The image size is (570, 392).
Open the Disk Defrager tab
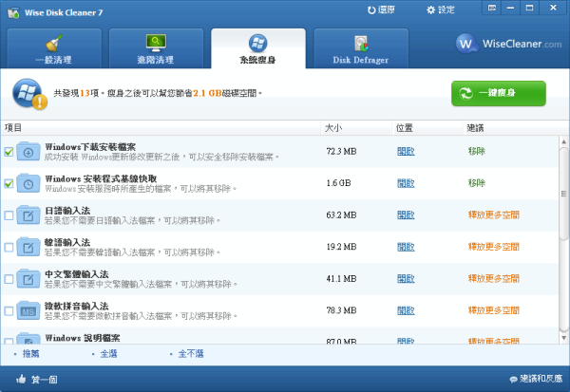[x=361, y=48]
